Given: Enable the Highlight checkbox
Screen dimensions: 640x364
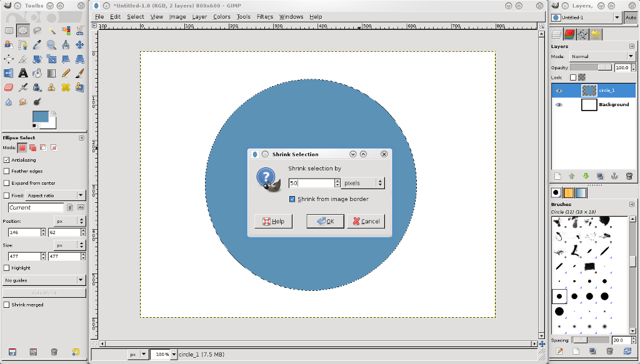Looking at the screenshot, I should click(6, 268).
